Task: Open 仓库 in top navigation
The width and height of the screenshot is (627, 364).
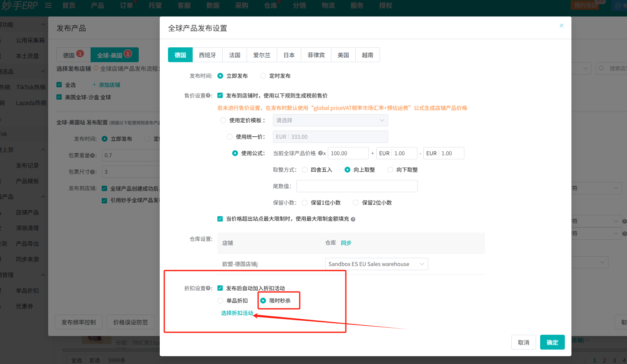Action: 270,5
